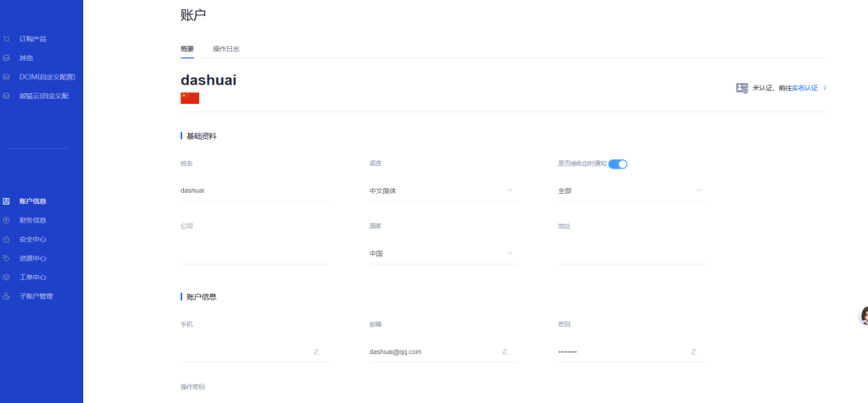The height and width of the screenshot is (403, 868).
Task: Click the DCIM(自定义配置) database icon
Action: (x=6, y=77)
